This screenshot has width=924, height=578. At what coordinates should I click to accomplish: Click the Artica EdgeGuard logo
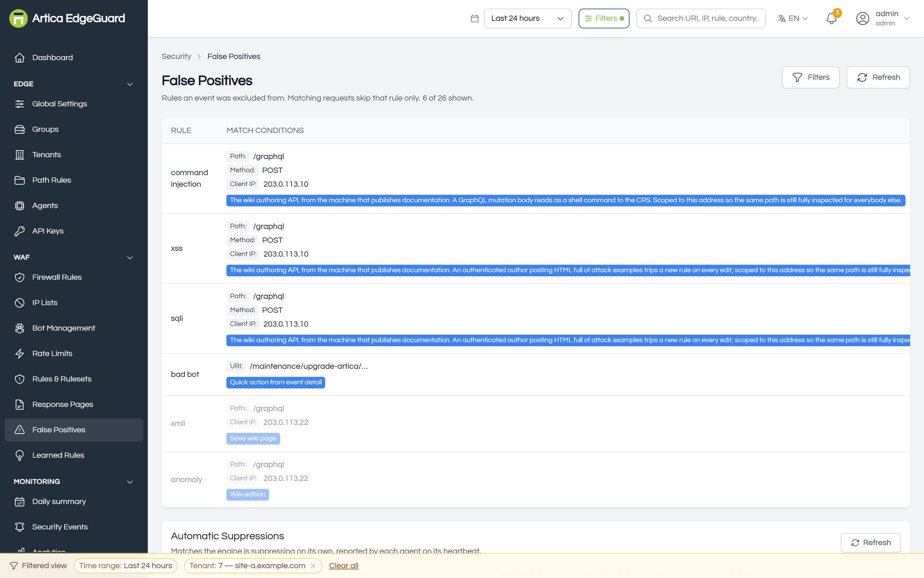(67, 18)
